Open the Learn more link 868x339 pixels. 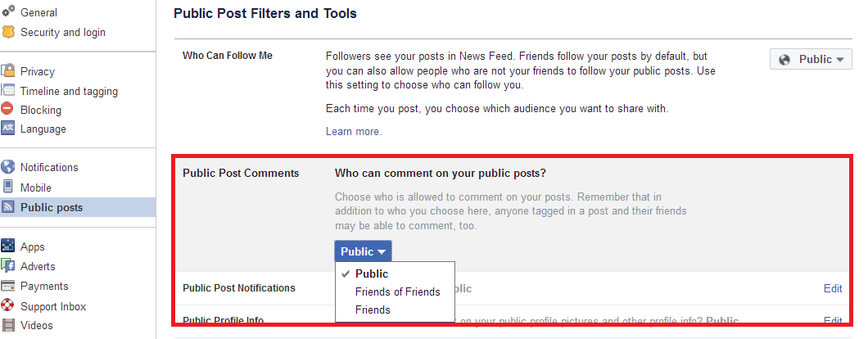[354, 131]
